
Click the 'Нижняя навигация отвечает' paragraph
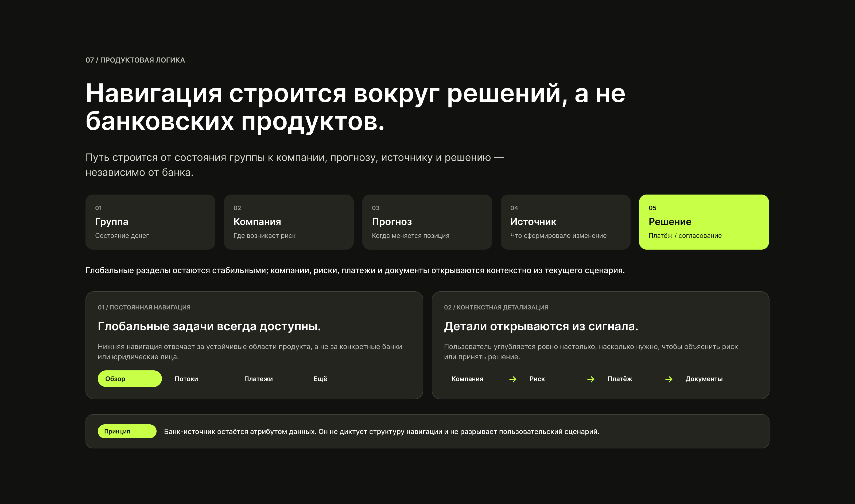coord(250,351)
